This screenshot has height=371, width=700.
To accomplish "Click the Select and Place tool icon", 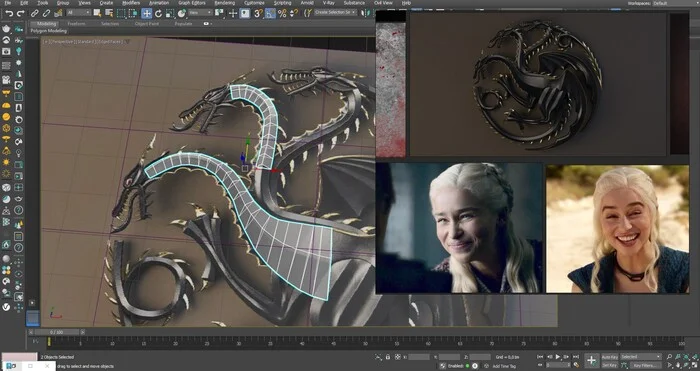I will pos(181,13).
